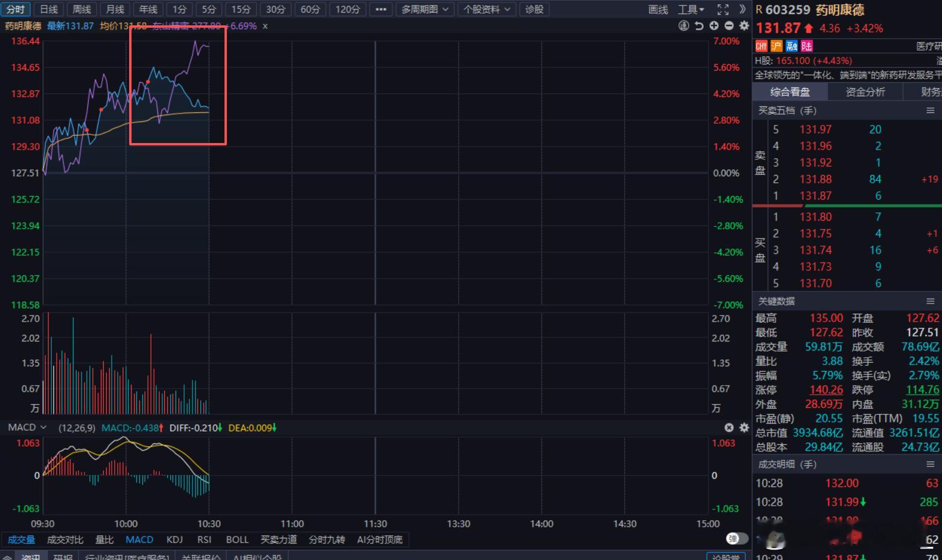Click the pink 陆 connect badge
This screenshot has height=560, width=942.
click(x=807, y=46)
